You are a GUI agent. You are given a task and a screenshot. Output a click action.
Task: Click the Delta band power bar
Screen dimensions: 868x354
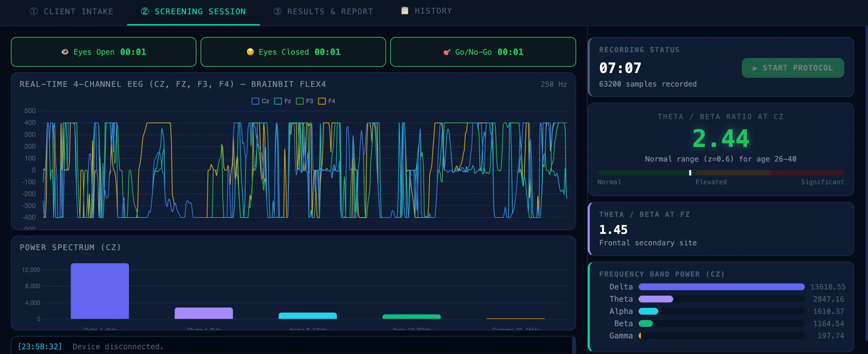[721, 287]
